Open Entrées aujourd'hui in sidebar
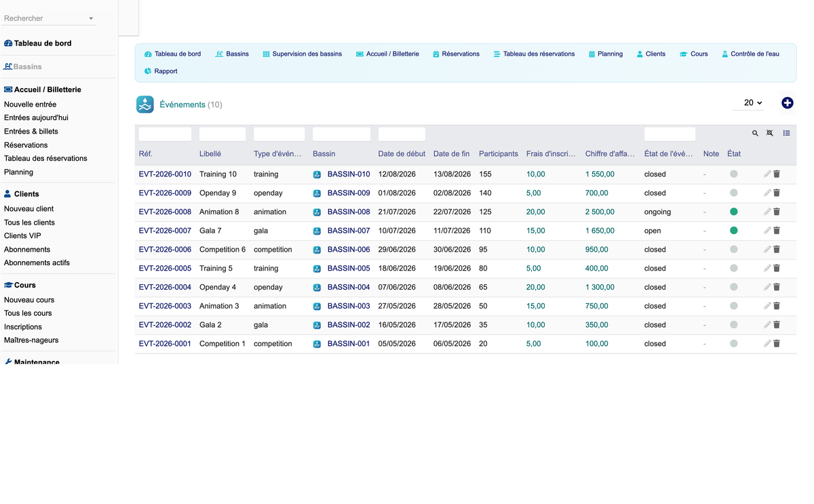The image size is (814, 504). pyautogui.click(x=36, y=118)
